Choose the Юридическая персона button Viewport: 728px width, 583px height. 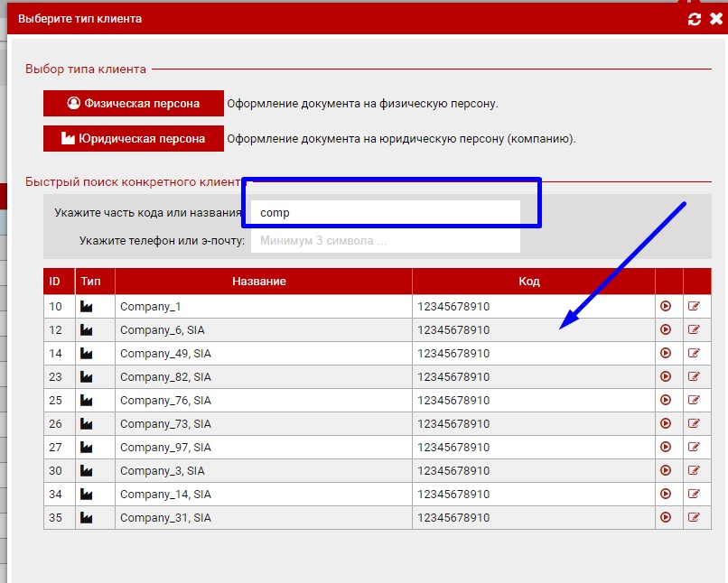(x=134, y=139)
